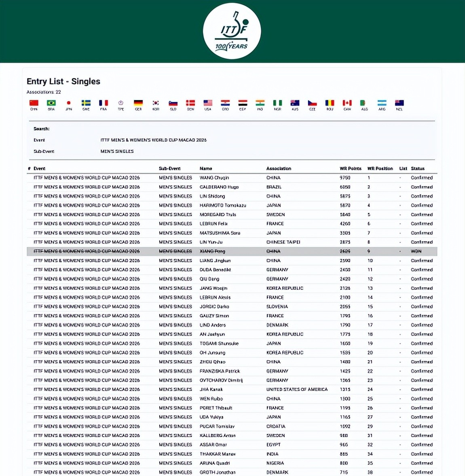Viewport: 465px width, 476px height.
Task: Click player name LEBRUN Felix
Action: [x=213, y=224]
